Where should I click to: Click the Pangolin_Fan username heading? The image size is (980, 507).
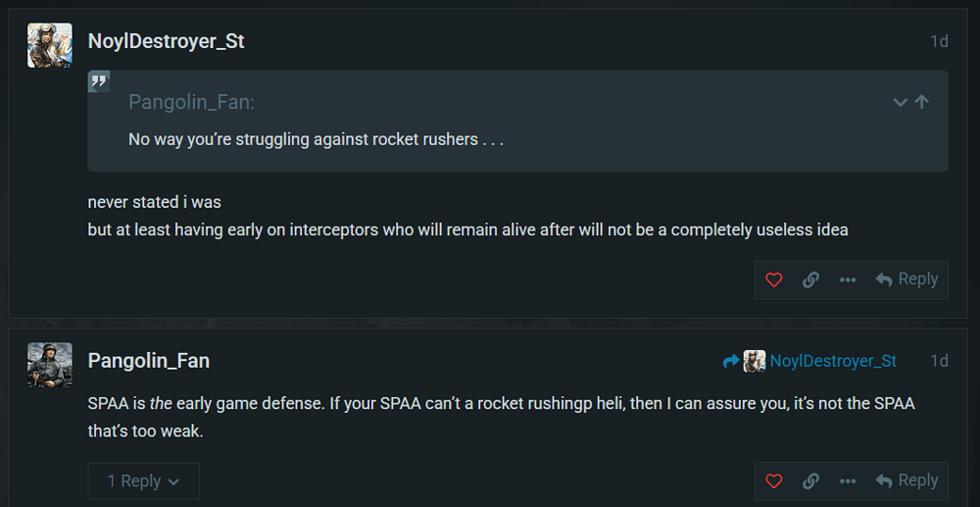click(148, 360)
